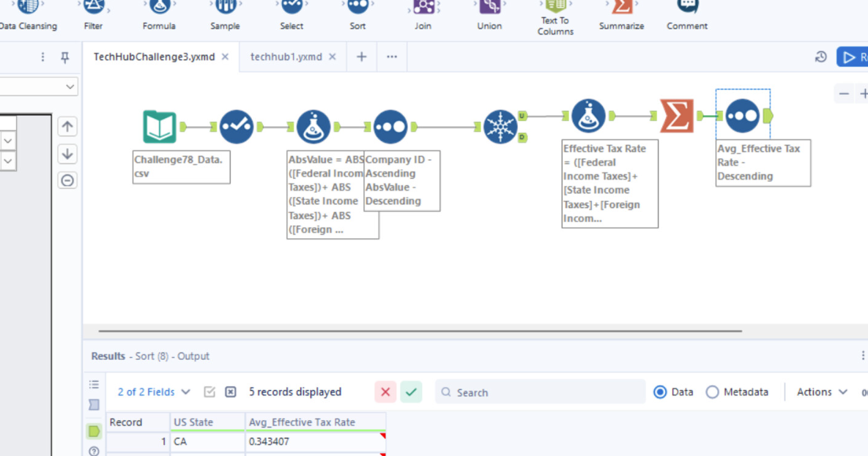
Task: Click the green checkmark in results toolbar
Action: coord(411,392)
